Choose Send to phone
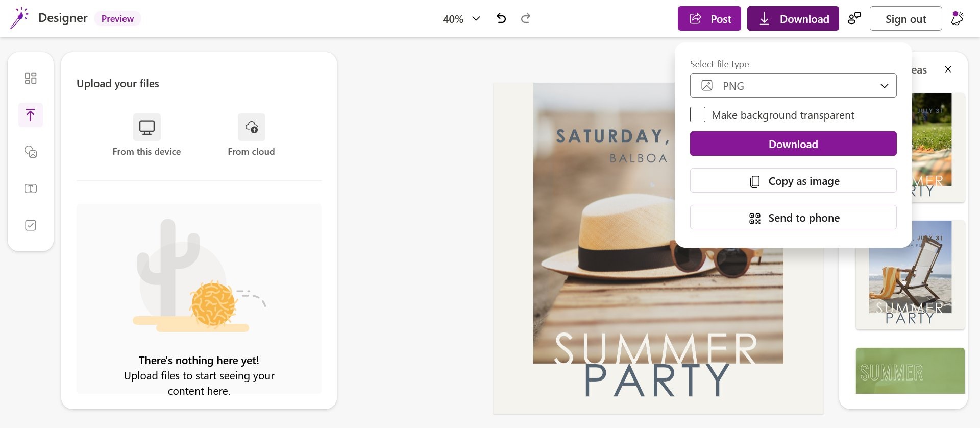Image resolution: width=980 pixels, height=428 pixels. tap(793, 218)
